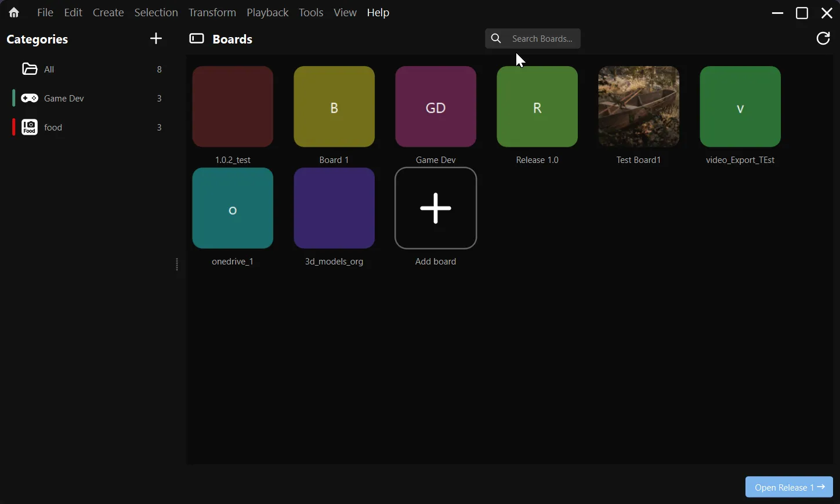Focus the Search Boards field
Viewport: 840px width, 504px height.
pyautogui.click(x=533, y=39)
